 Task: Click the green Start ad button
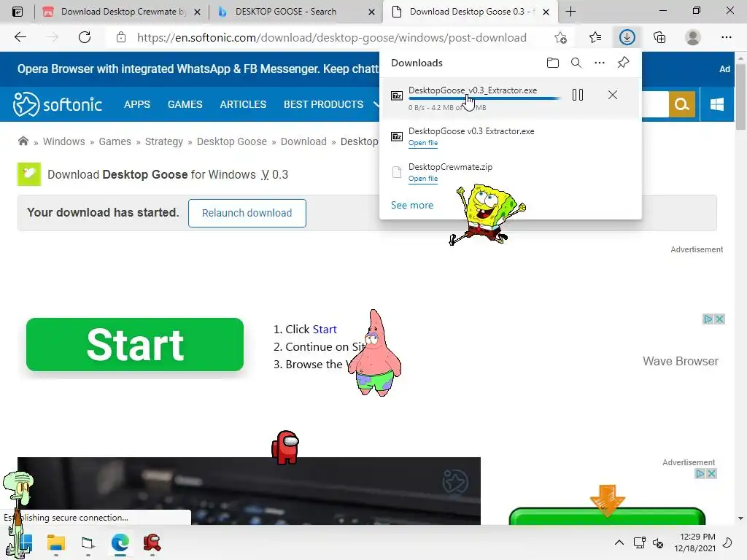pyautogui.click(x=135, y=344)
